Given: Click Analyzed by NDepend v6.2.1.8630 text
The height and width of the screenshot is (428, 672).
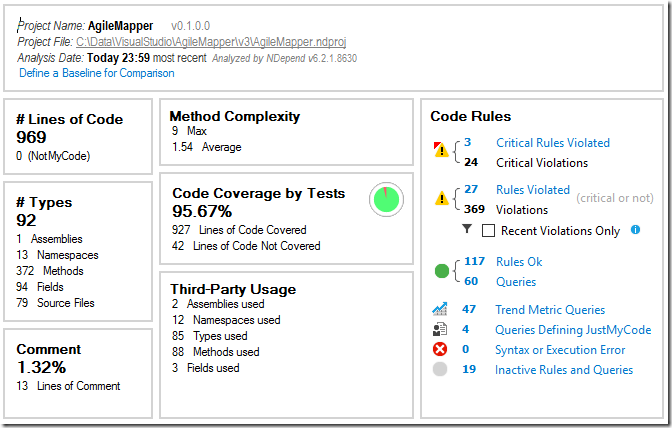Looking at the screenshot, I should pos(284,58).
